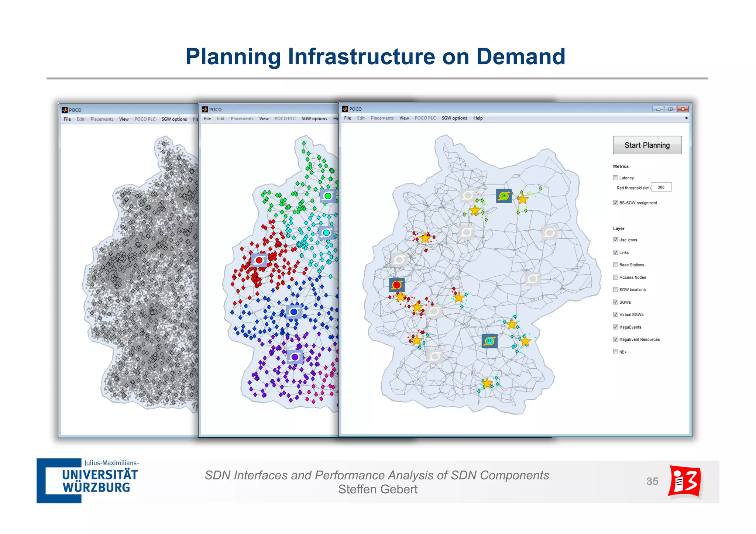Select the red virtual SGW icon in front window

397,285
